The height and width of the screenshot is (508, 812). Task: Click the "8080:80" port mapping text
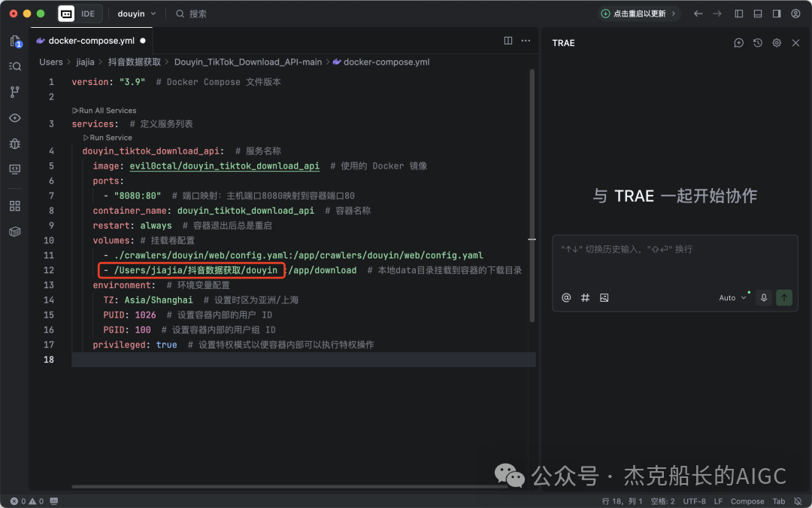(138, 196)
